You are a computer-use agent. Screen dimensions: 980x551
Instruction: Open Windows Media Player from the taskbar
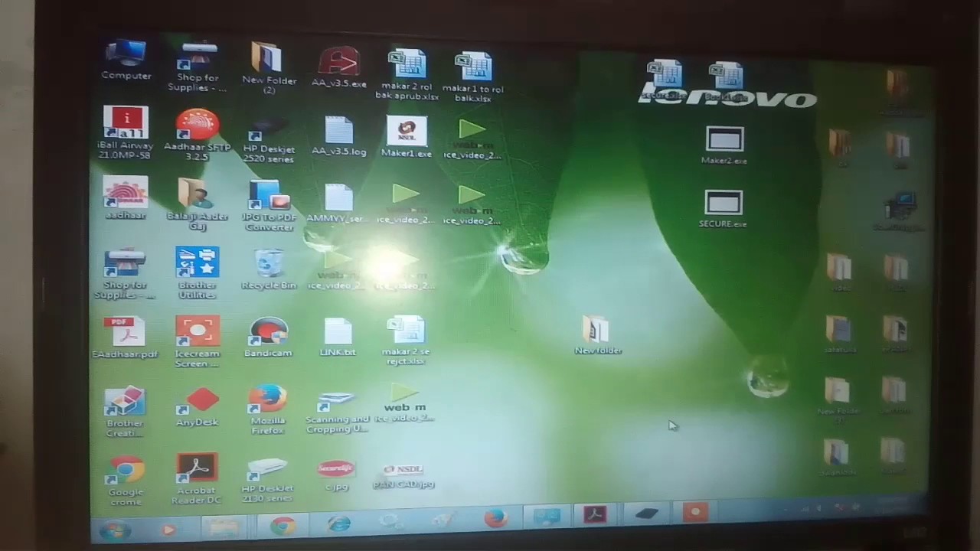pyautogui.click(x=168, y=529)
